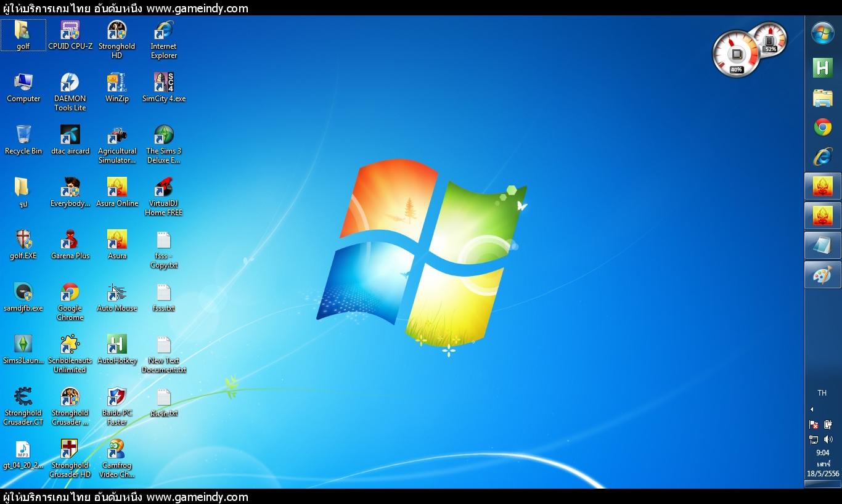Screen dimensions: 842x504
Task: Click the Show desktop button
Action: [823, 484]
